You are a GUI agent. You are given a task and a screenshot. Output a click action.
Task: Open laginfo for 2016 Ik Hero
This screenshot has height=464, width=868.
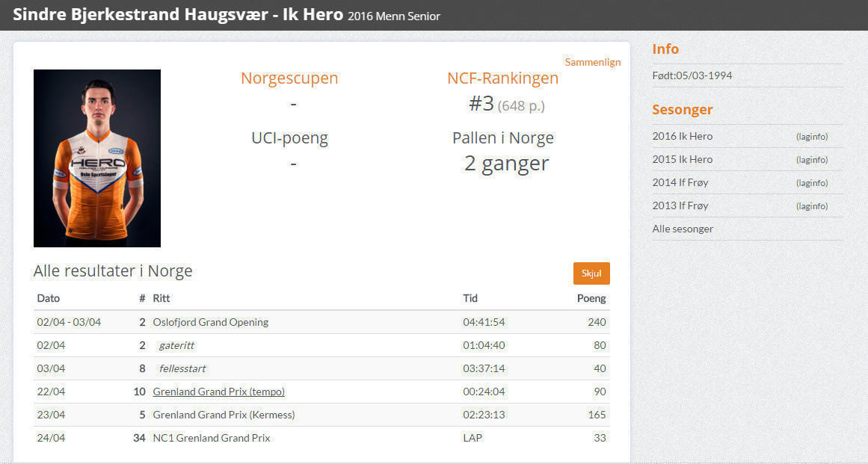(x=811, y=137)
